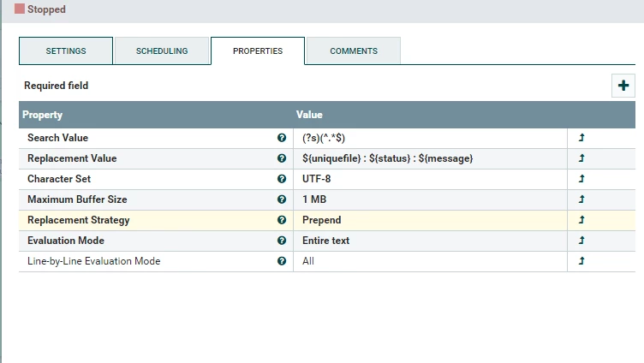Click the Maximum Buffer Size property name
Viewport: 644px width, 363px height.
(x=77, y=199)
